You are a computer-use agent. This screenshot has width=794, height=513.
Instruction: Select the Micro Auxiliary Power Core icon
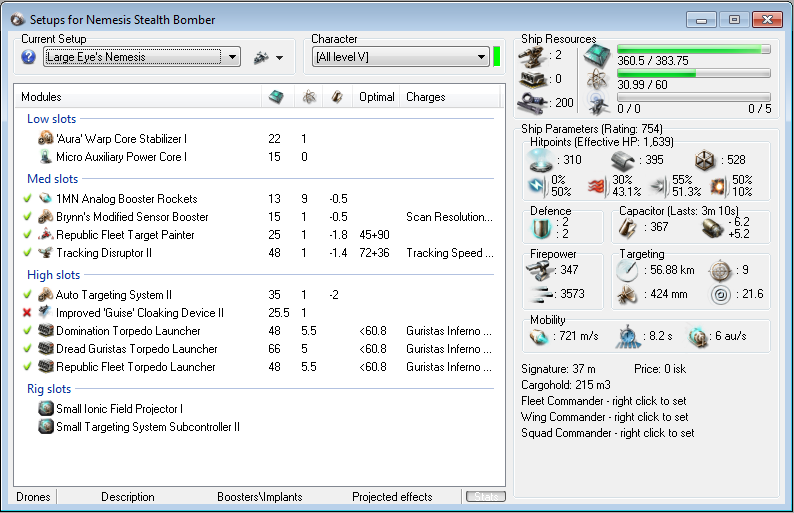46,156
